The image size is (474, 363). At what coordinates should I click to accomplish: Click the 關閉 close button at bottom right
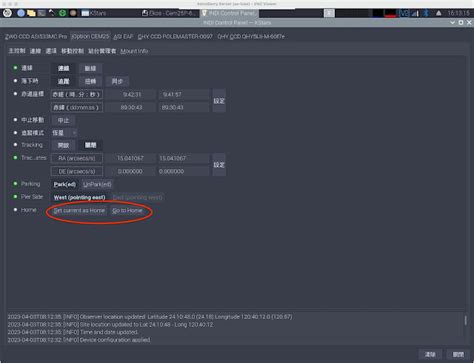458,354
